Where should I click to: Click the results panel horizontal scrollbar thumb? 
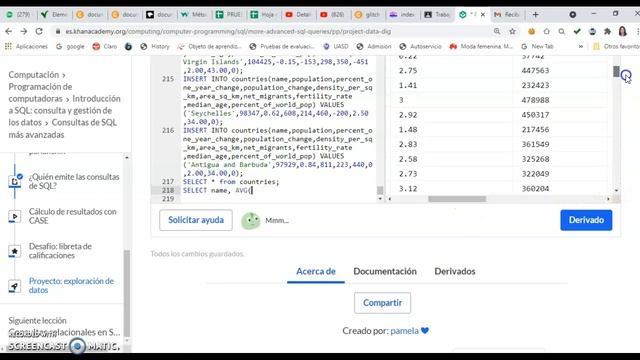457,199
